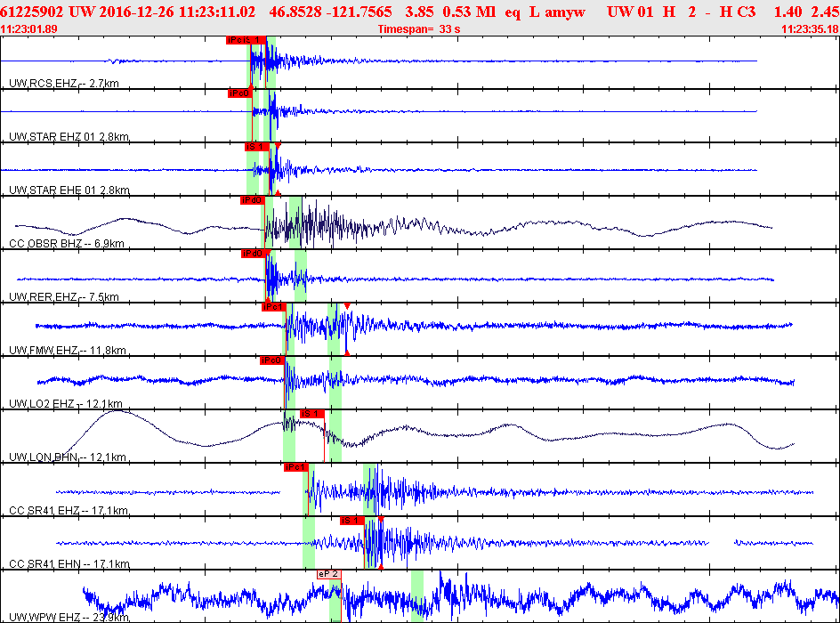Click the CC.OBSR.BHZ 6.9km station label
This screenshot has width=840, height=623.
67,243
